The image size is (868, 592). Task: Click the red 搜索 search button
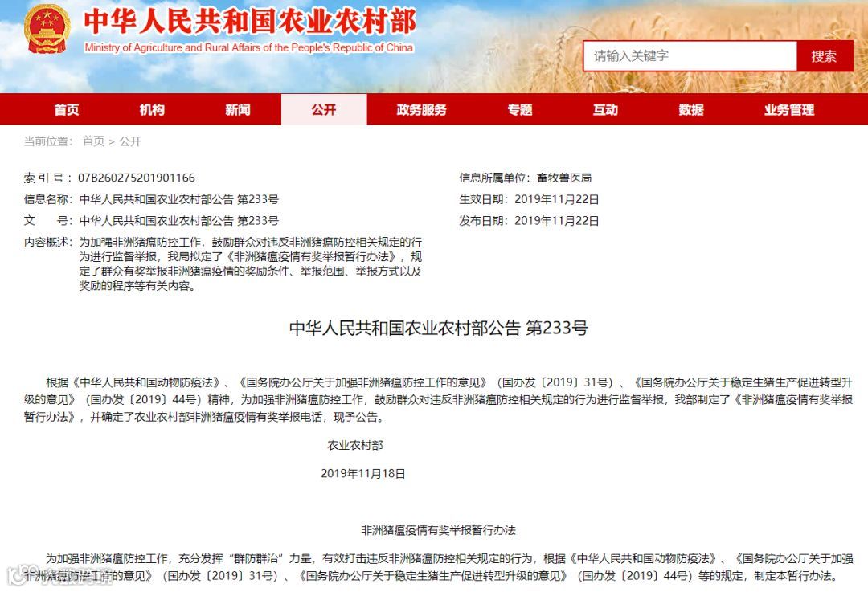[x=825, y=56]
